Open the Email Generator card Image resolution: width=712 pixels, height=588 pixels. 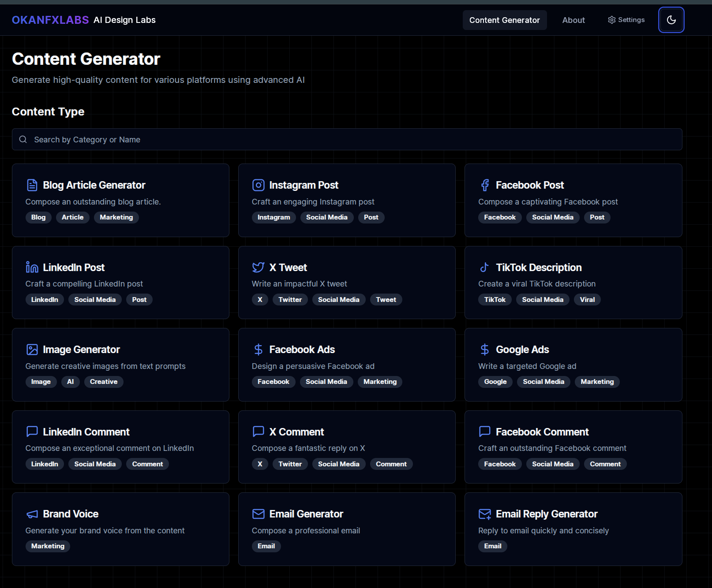click(x=306, y=514)
